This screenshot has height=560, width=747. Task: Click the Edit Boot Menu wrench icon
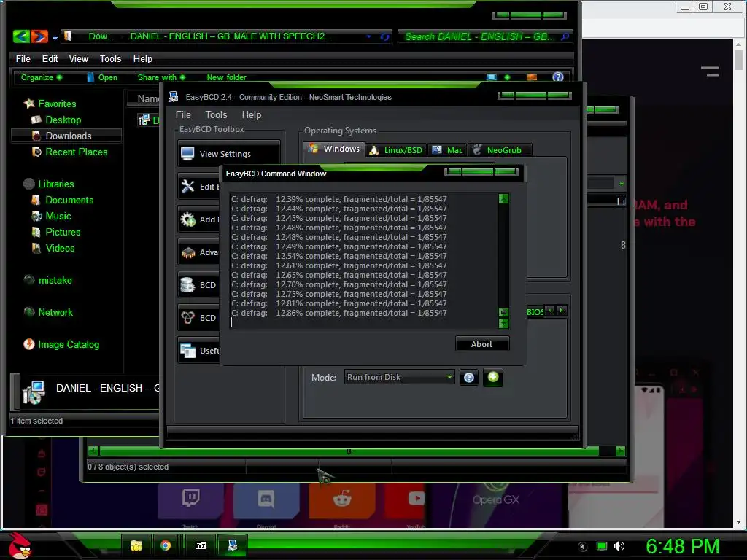tap(187, 186)
